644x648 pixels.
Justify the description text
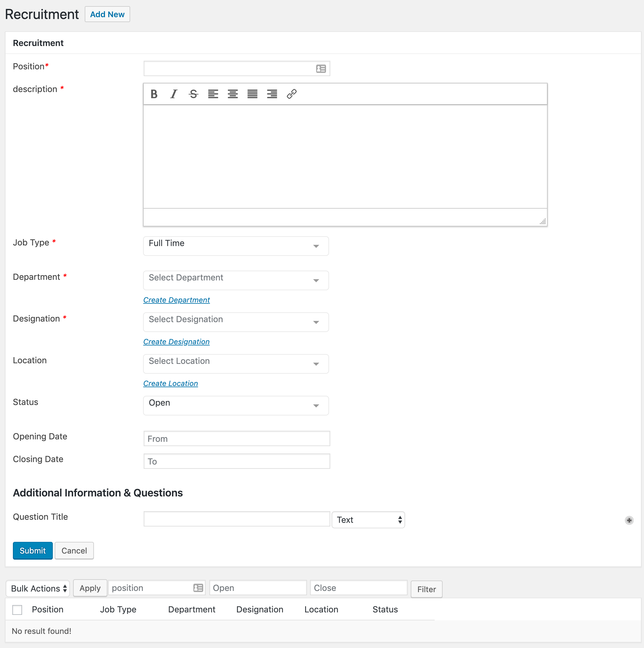pos(252,94)
